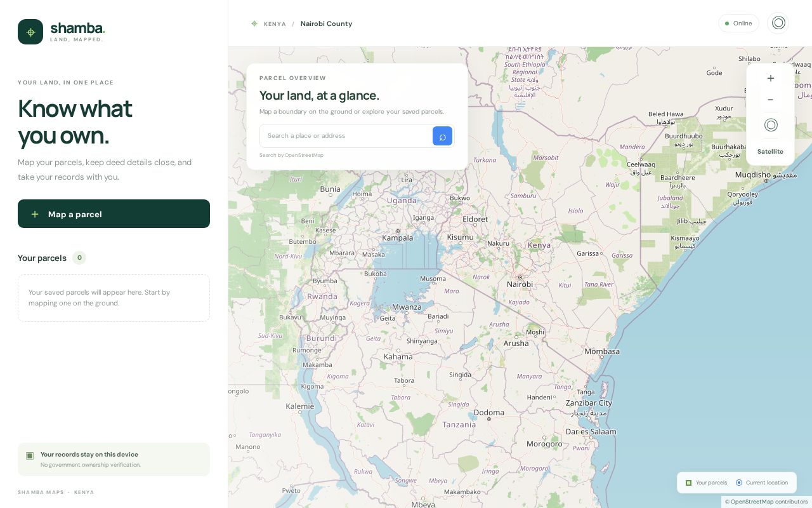Zoom out with the minus map control
This screenshot has width=812, height=508.
pyautogui.click(x=771, y=100)
